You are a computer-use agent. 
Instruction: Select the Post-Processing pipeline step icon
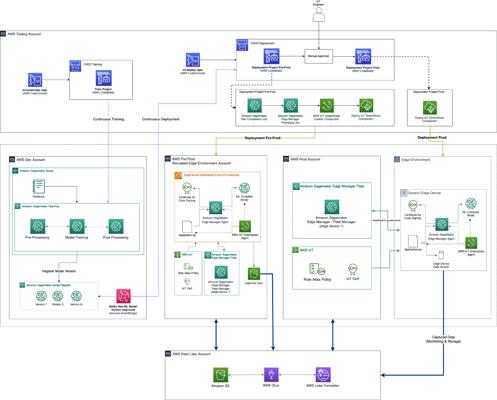tap(116, 226)
